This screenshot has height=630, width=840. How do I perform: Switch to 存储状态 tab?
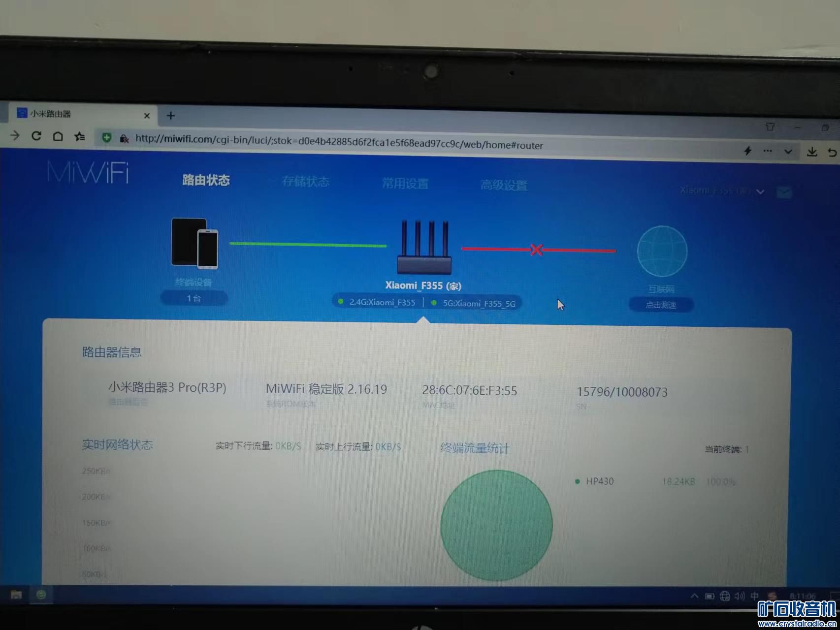click(x=306, y=182)
